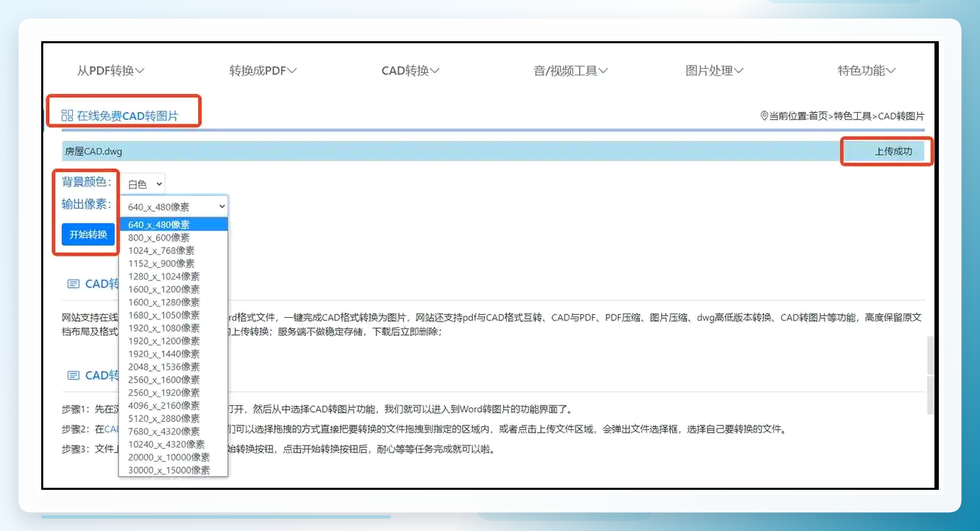980x531 pixels.
Task: Pick 2048_x_1536像素 output size
Action: (x=173, y=367)
